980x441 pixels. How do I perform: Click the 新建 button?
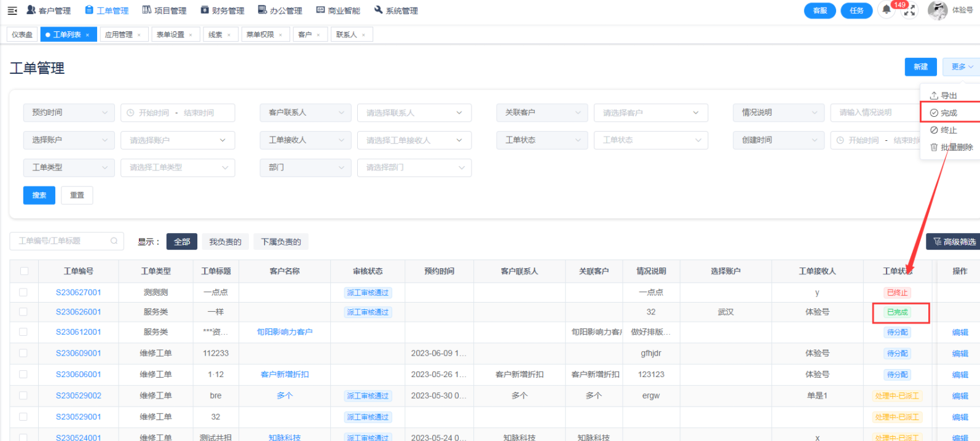pyautogui.click(x=920, y=67)
